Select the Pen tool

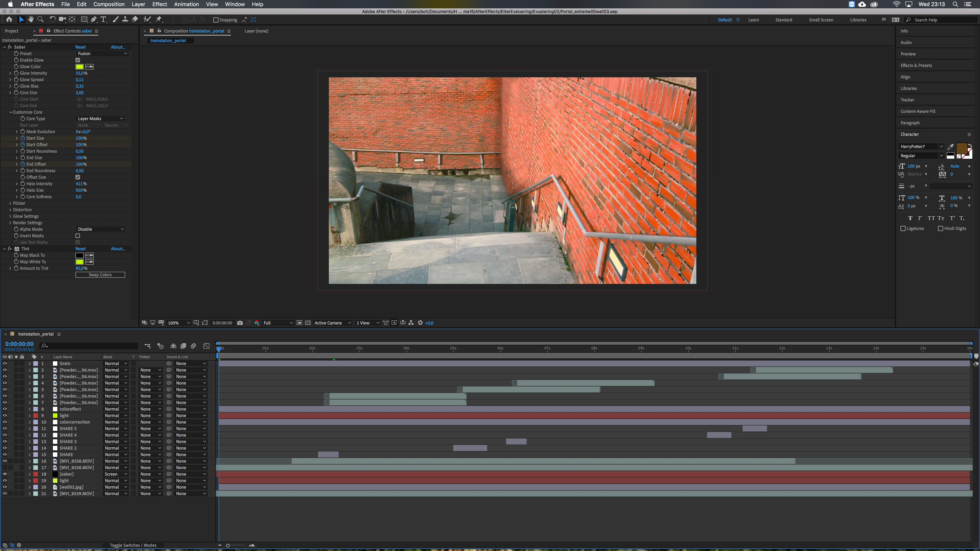[94, 19]
